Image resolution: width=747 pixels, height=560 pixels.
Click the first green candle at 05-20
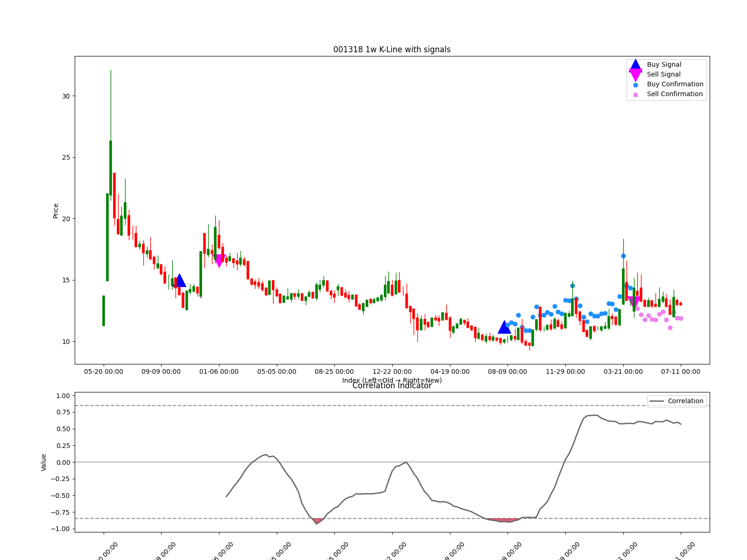pos(104,311)
